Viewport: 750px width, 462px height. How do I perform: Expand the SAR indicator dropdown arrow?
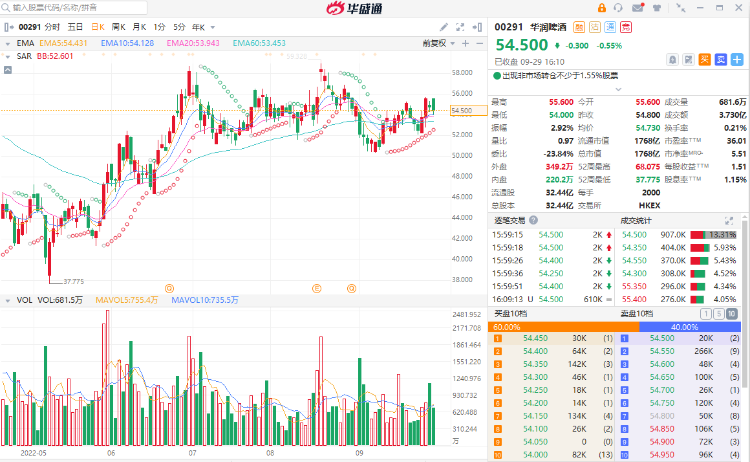point(8,56)
